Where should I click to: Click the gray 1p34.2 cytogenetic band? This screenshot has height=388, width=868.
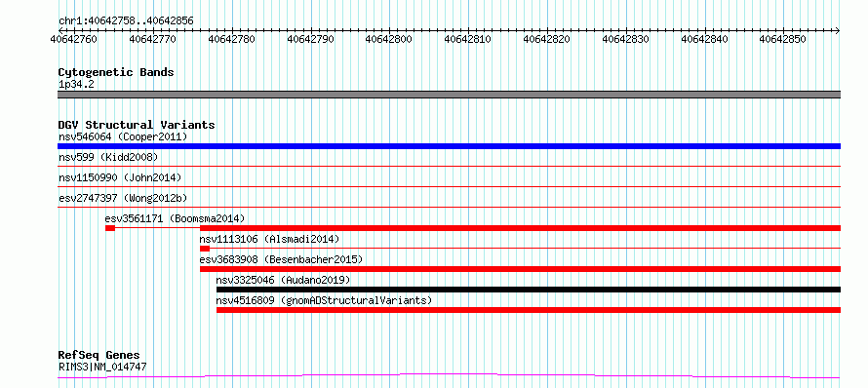pos(449,95)
